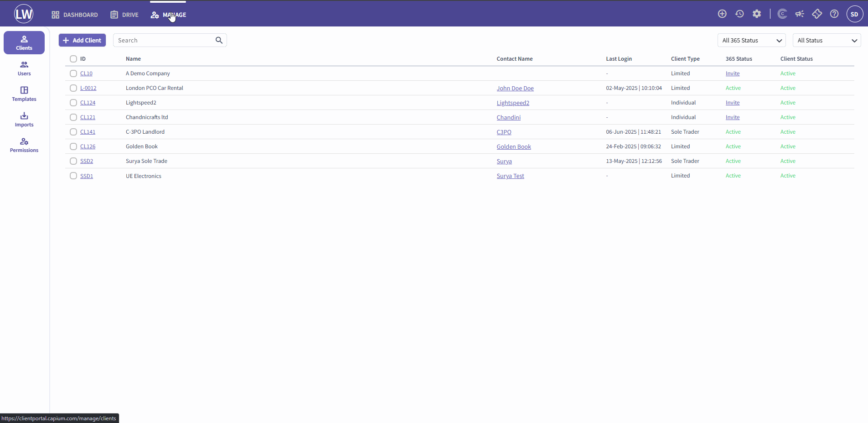Image resolution: width=868 pixels, height=423 pixels.
Task: Open contact John Doe Doe link
Action: point(515,89)
